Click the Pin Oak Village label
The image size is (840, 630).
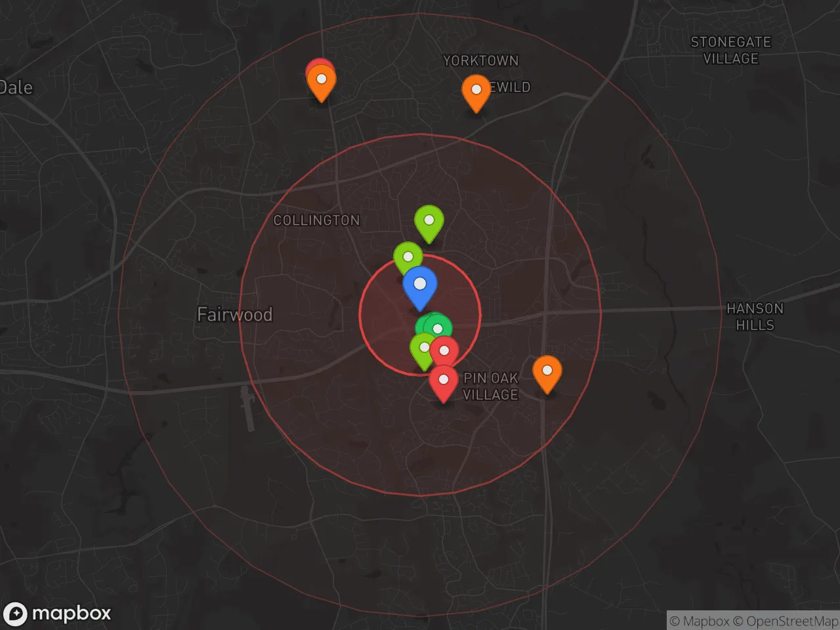tap(491, 387)
